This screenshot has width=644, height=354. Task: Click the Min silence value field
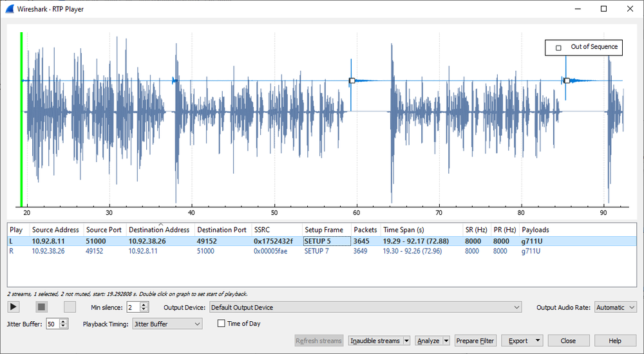click(x=133, y=308)
